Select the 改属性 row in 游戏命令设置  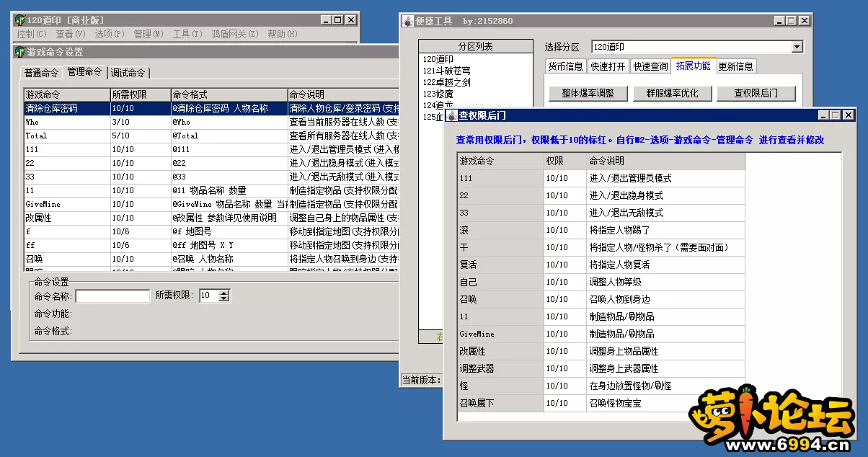211,218
